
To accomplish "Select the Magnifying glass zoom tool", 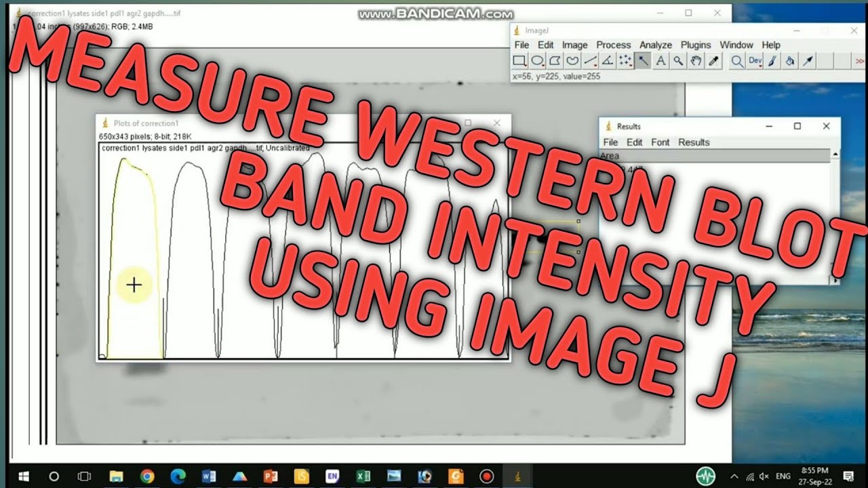I will [678, 61].
